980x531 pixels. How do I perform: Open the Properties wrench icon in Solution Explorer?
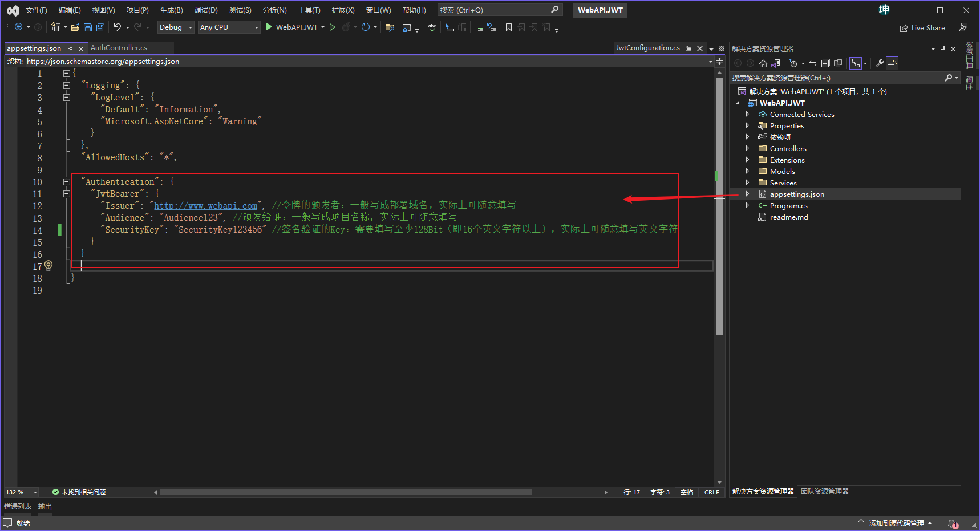[x=879, y=63]
